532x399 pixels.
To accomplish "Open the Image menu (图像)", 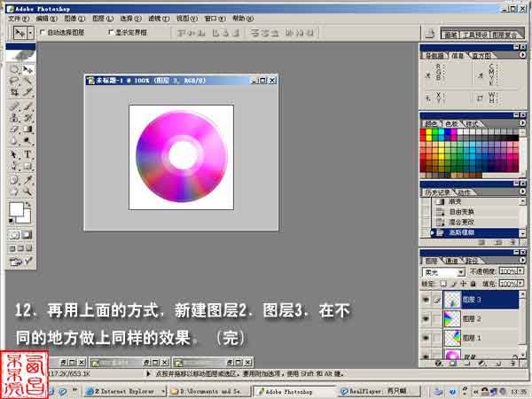I will [x=74, y=19].
